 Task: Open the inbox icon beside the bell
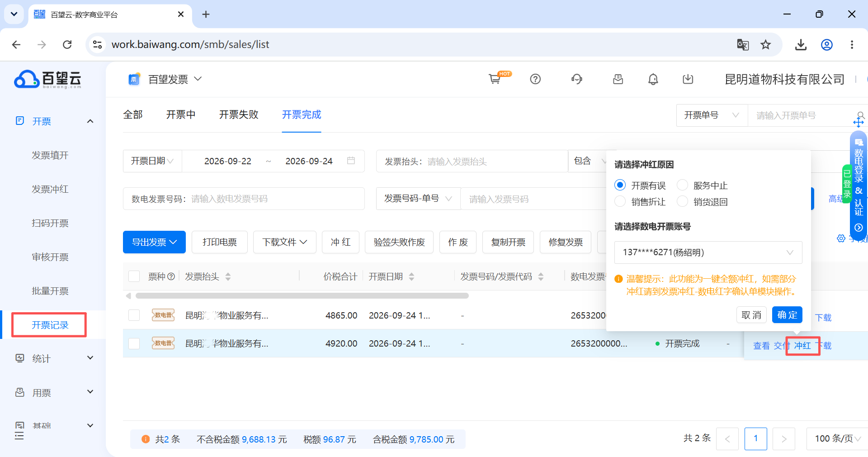pos(618,79)
